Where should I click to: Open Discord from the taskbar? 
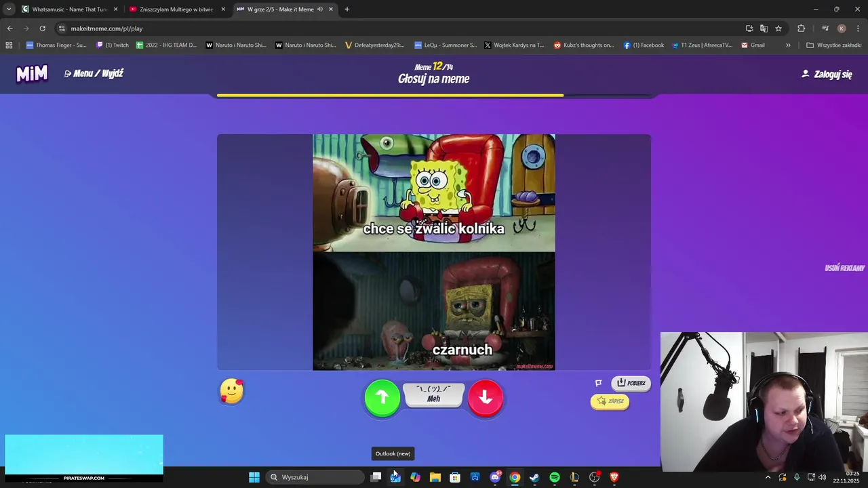coord(495,477)
